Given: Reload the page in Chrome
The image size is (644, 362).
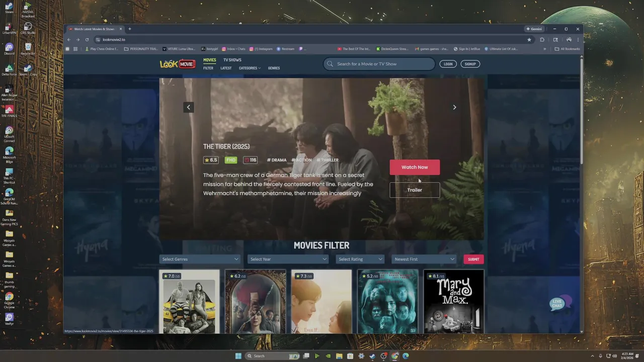Looking at the screenshot, I should pyautogui.click(x=87, y=40).
